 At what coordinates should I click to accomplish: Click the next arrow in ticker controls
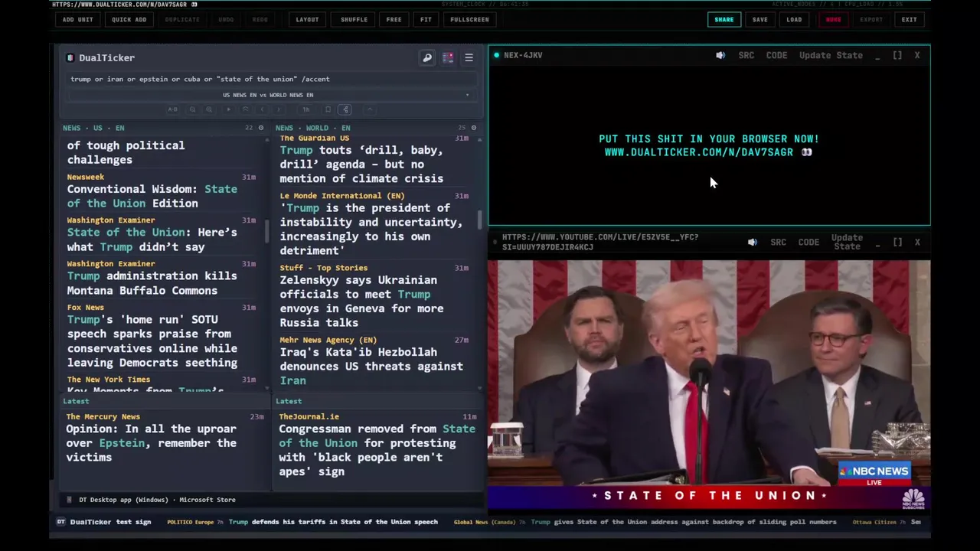(279, 109)
